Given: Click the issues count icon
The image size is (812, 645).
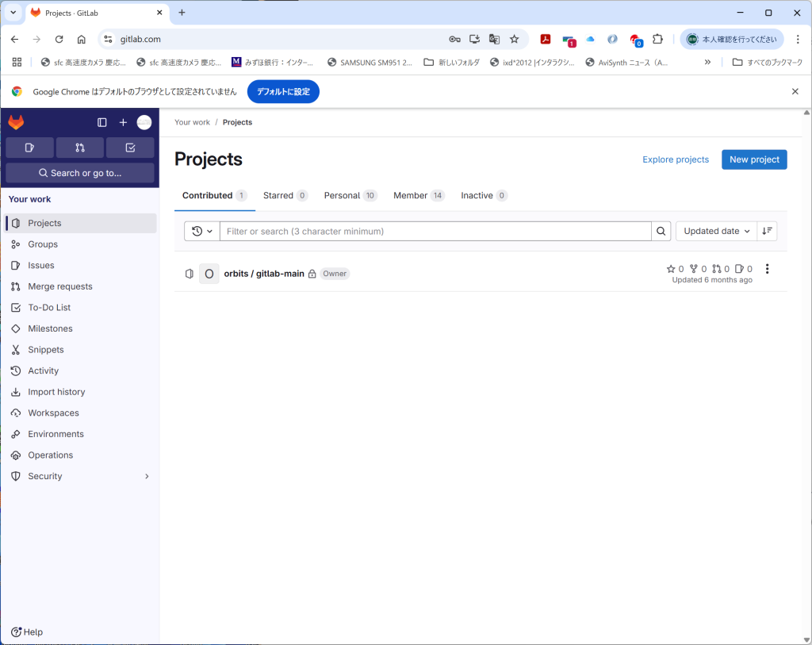Looking at the screenshot, I should point(740,268).
